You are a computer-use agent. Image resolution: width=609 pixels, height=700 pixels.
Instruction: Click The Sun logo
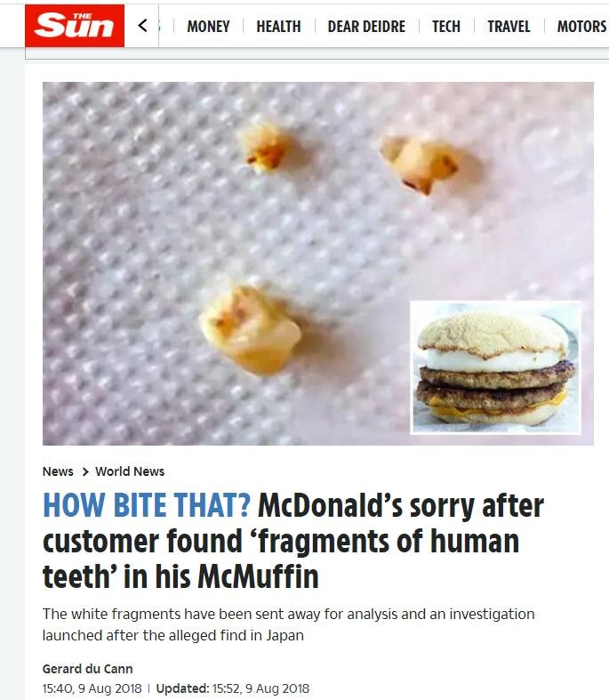(75, 26)
